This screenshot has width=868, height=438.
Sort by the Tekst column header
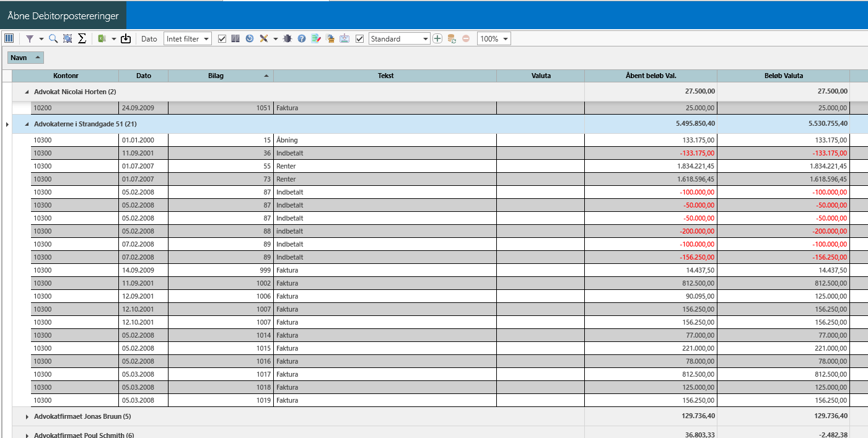385,76
